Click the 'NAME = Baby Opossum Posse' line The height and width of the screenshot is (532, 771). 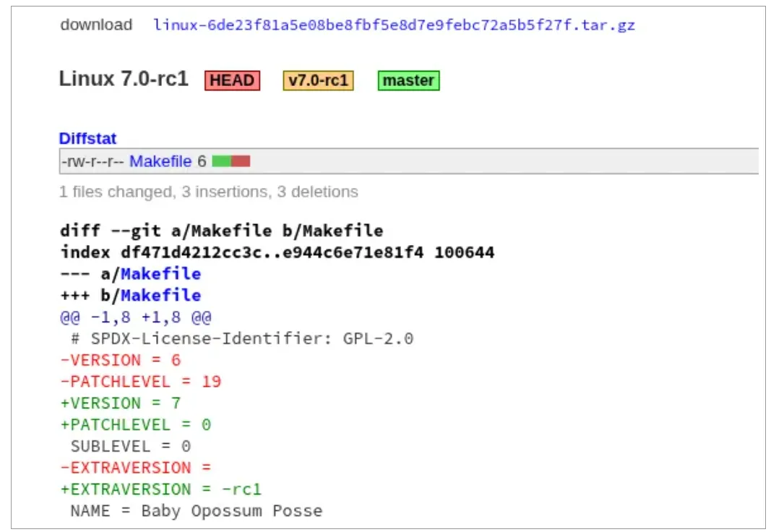coord(197,511)
